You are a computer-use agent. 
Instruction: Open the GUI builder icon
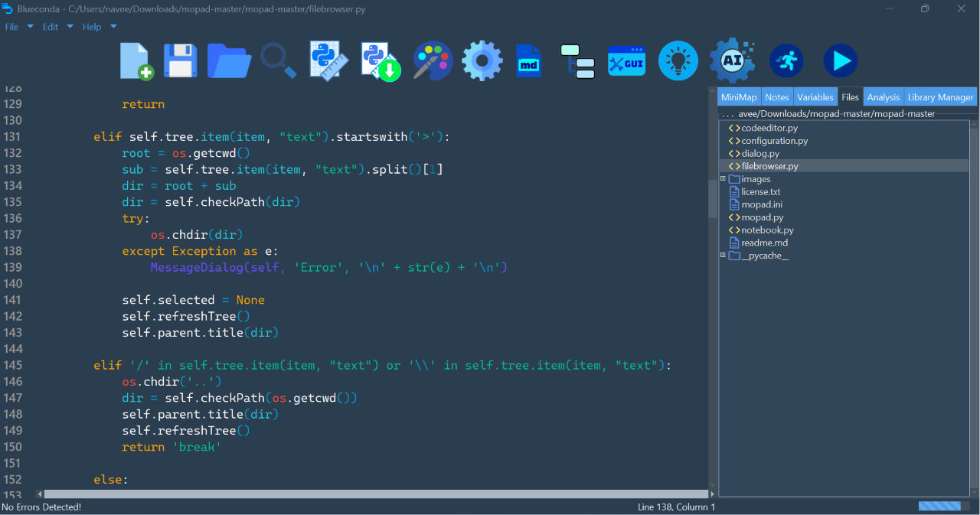(627, 60)
